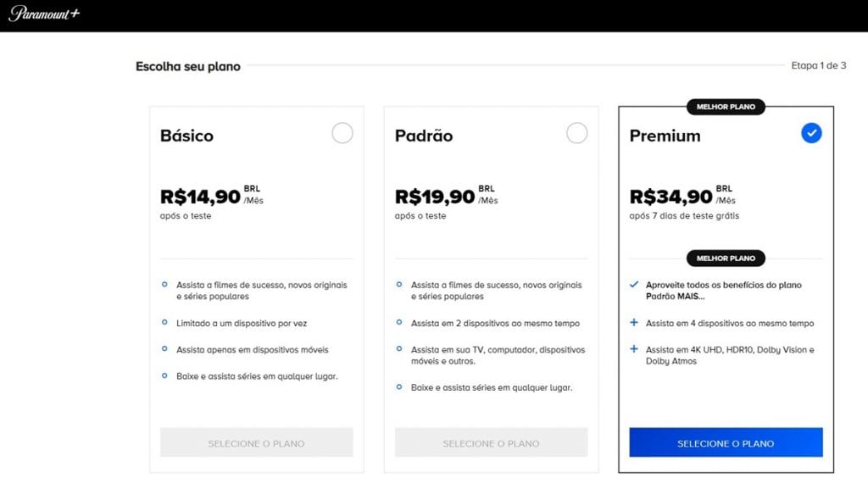Image resolution: width=868 pixels, height=489 pixels.
Task: Click the blue Selecione o Plano button under Premium
Action: pos(726,442)
